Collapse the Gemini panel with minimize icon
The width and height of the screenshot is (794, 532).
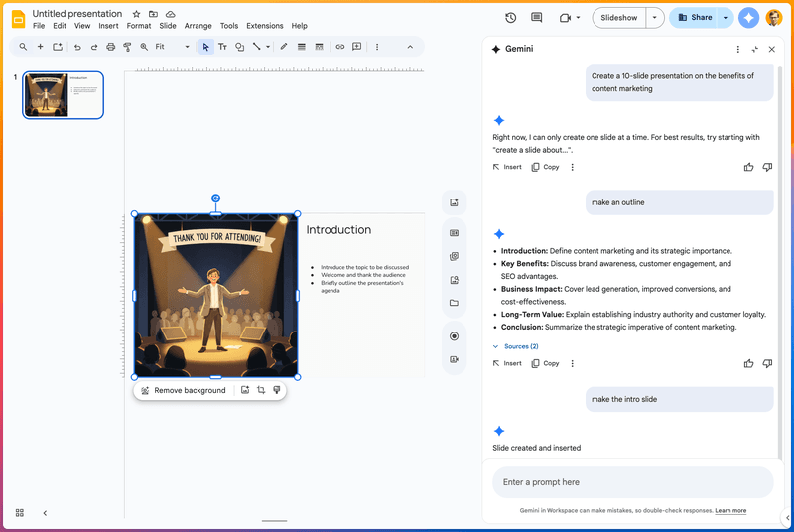coord(755,49)
